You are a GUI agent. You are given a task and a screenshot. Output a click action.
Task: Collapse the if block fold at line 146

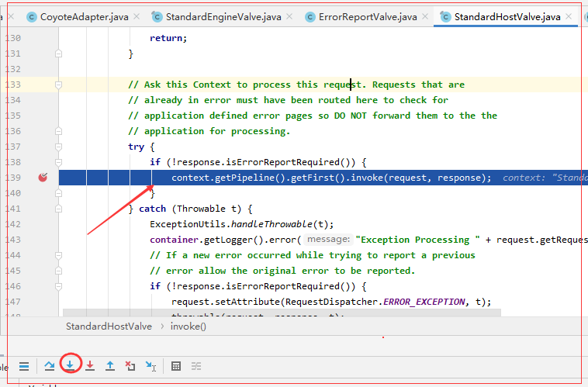tap(58, 286)
